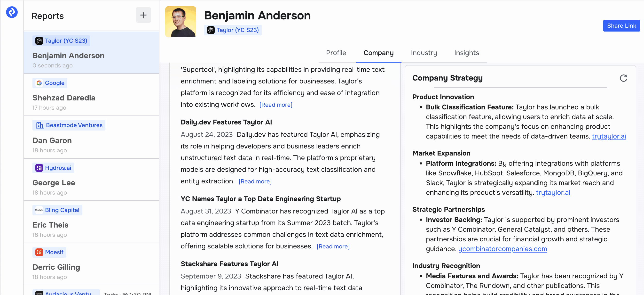Click "Media Features and Awards:" bold label

point(472,276)
